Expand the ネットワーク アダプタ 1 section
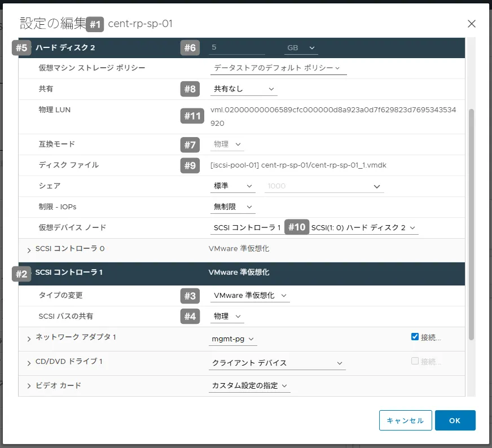The width and height of the screenshot is (492, 448). pyautogui.click(x=29, y=339)
